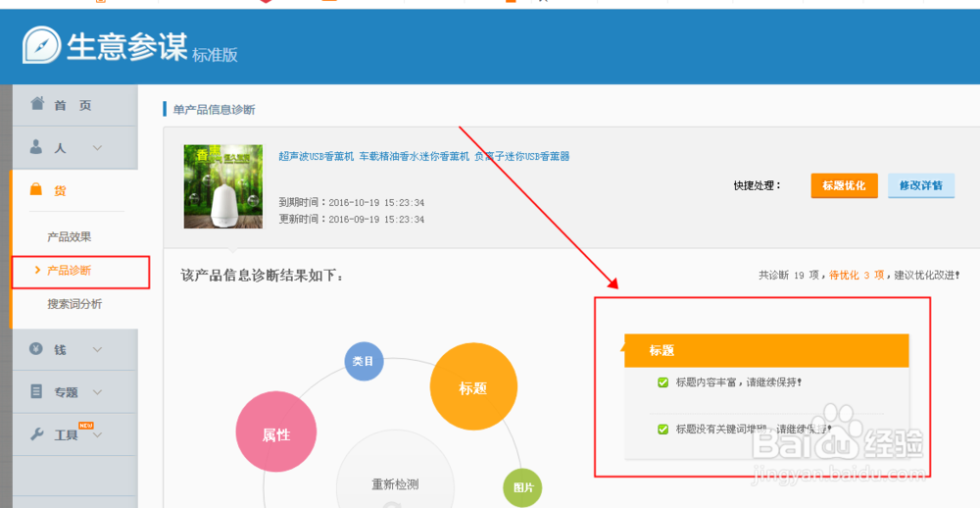
Task: Select the blue 类目 diagnosis circle
Action: tap(364, 361)
